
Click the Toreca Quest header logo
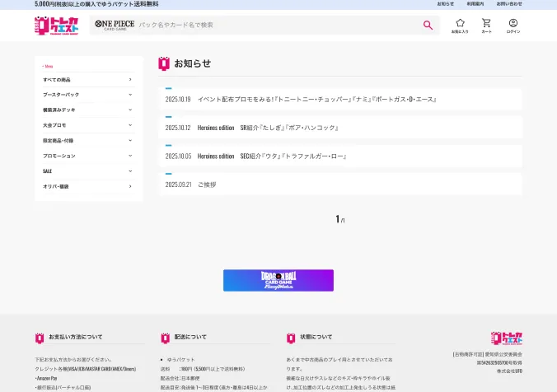[58, 26]
